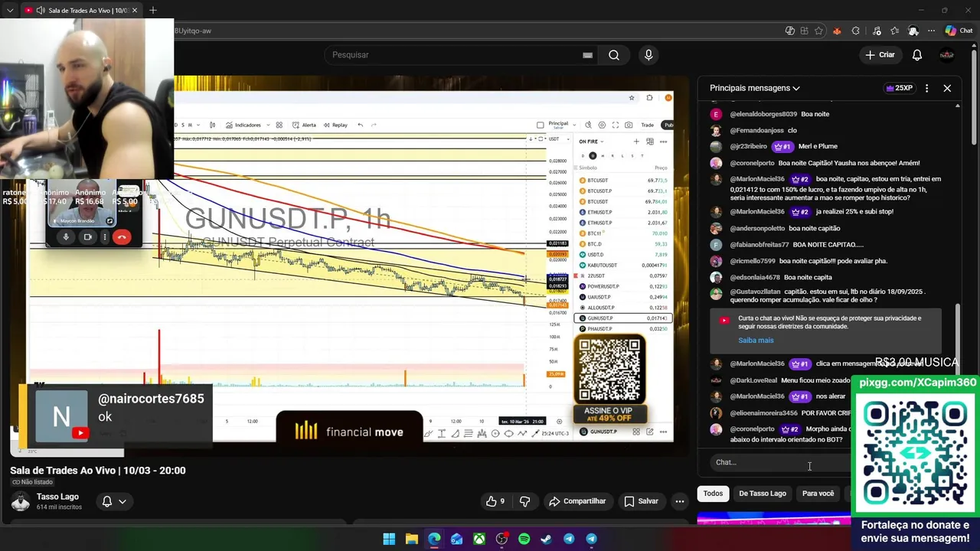
Task: Open watchlist more options dots
Action: click(x=664, y=142)
